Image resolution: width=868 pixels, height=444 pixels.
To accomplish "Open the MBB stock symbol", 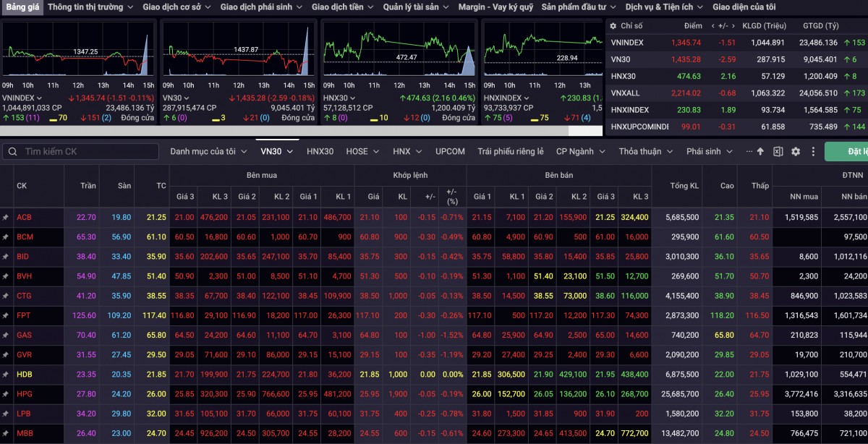I will [x=24, y=434].
